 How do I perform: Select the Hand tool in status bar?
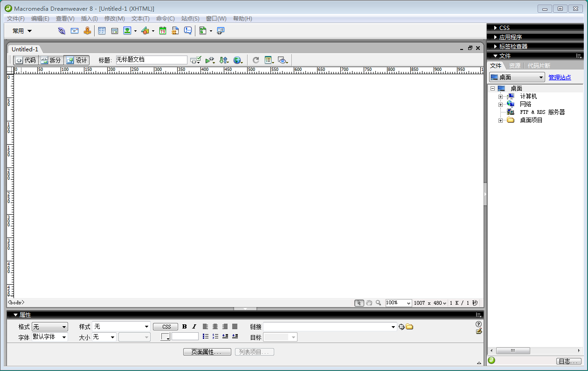pos(369,303)
